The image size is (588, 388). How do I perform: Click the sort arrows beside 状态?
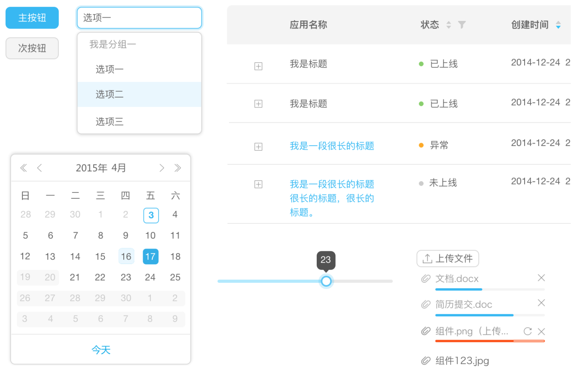tap(449, 25)
